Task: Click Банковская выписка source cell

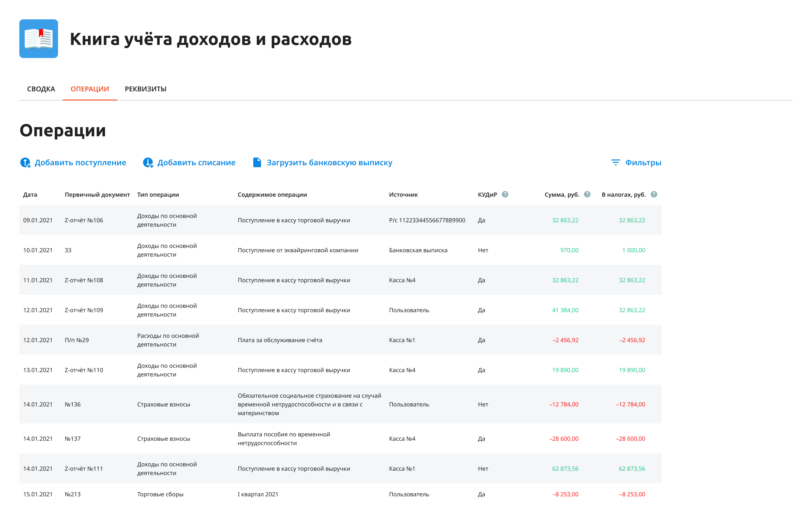Action: 418,250
